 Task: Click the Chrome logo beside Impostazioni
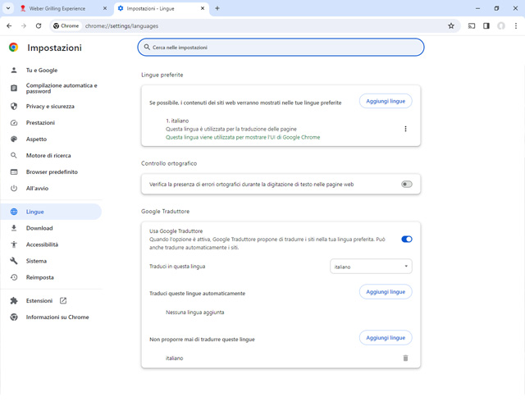coord(14,48)
